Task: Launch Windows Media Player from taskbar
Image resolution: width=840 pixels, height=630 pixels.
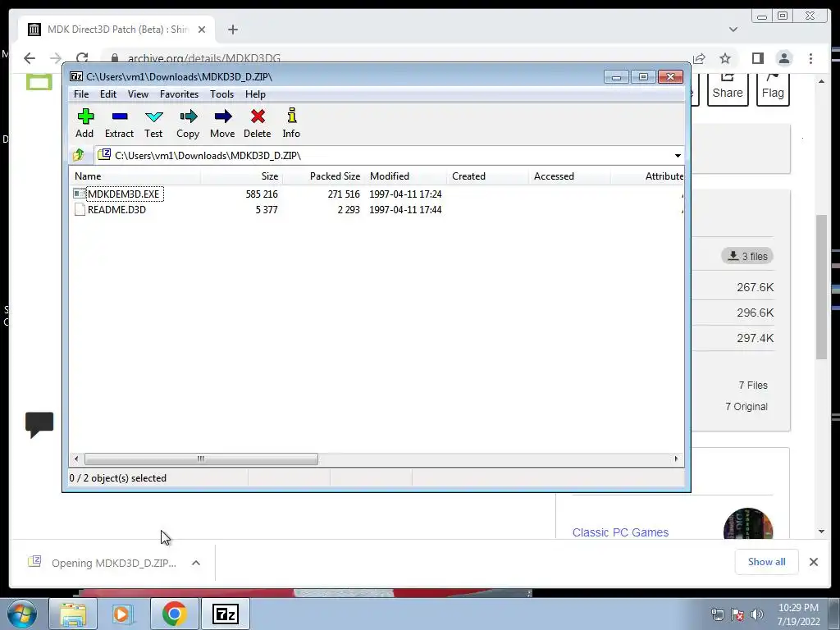Action: tap(122, 614)
